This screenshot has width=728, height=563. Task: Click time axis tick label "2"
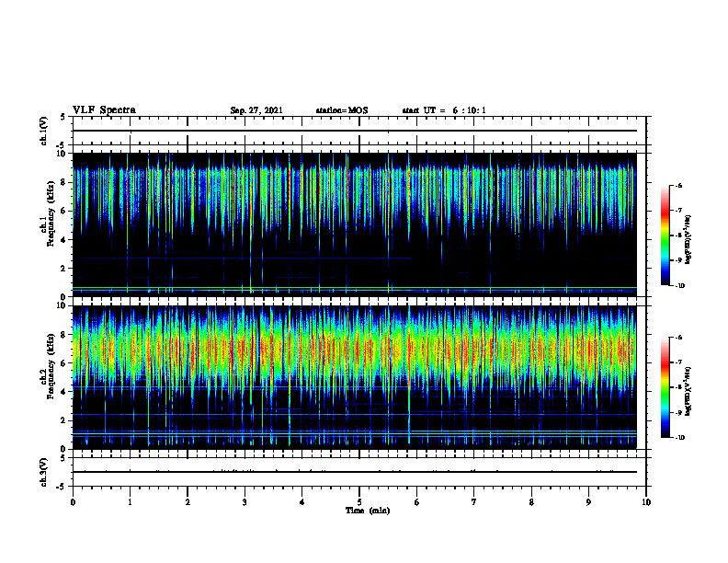(x=188, y=502)
